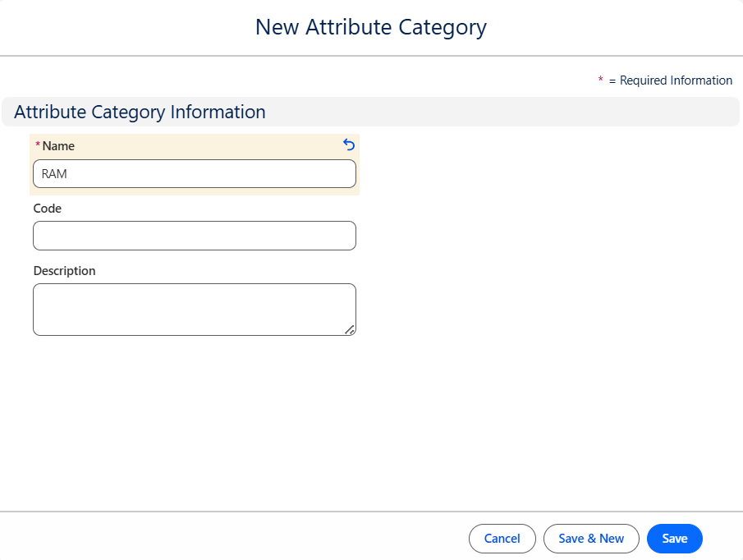Click the undo arrow icon beside Name
Screen dimensions: 743x560
point(349,145)
